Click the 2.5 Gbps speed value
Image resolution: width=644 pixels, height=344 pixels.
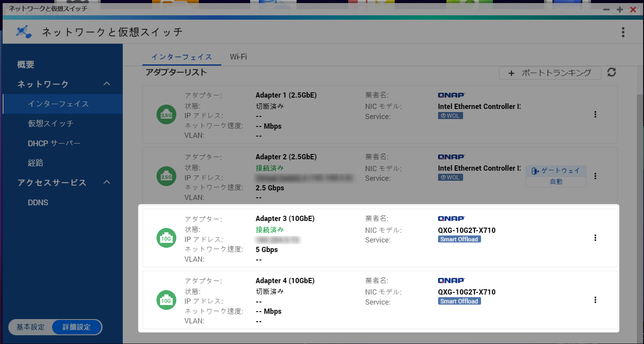pos(269,188)
